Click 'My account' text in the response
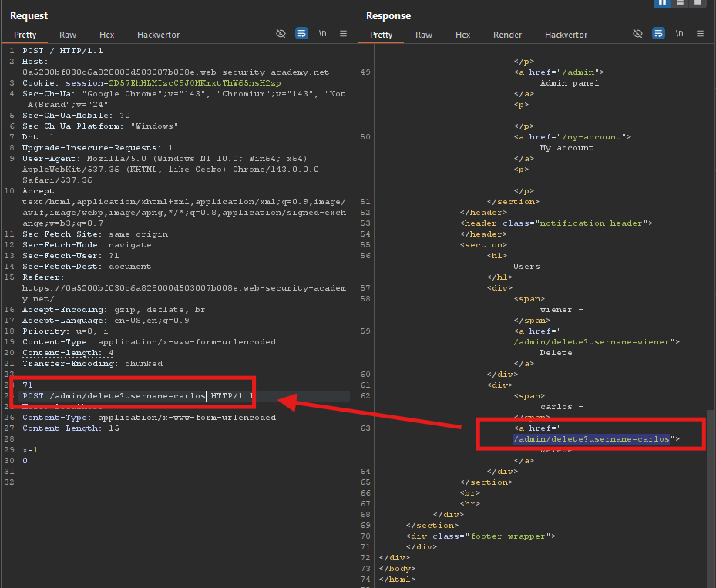This screenshot has height=588, width=716. (x=566, y=148)
